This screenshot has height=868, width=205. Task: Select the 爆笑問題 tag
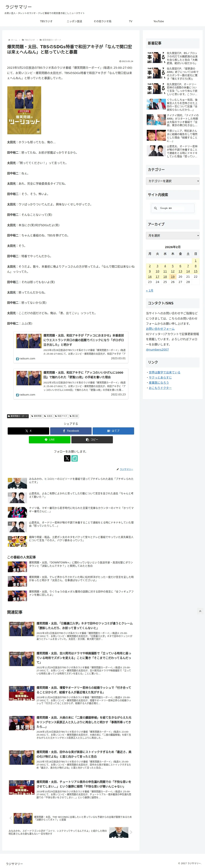pos(36,416)
